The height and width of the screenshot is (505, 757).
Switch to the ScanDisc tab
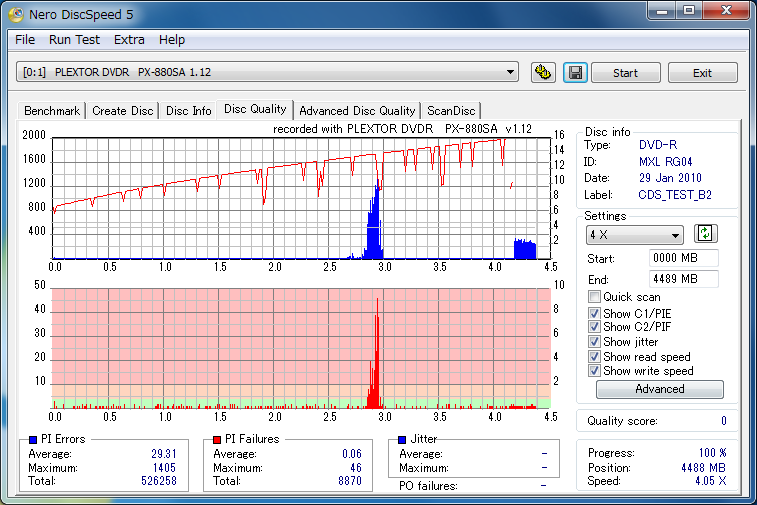(451, 111)
